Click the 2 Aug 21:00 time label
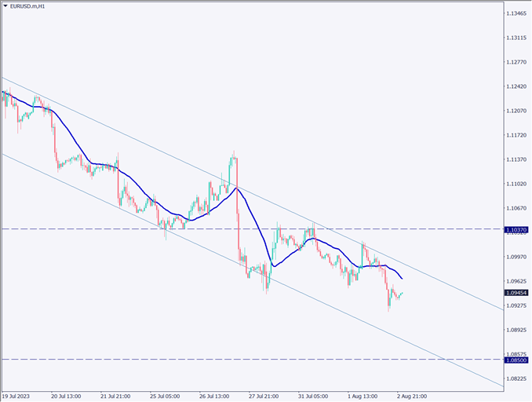The width and height of the screenshot is (532, 402). click(411, 395)
